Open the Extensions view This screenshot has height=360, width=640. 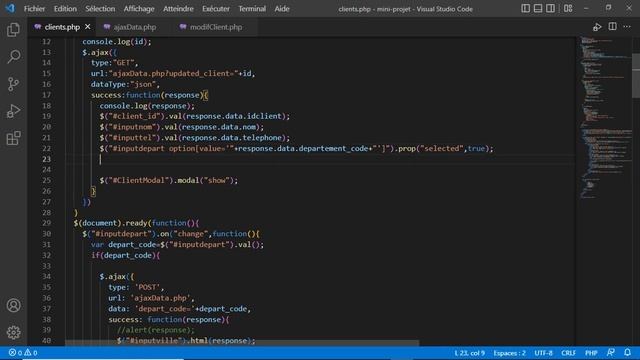tap(13, 138)
